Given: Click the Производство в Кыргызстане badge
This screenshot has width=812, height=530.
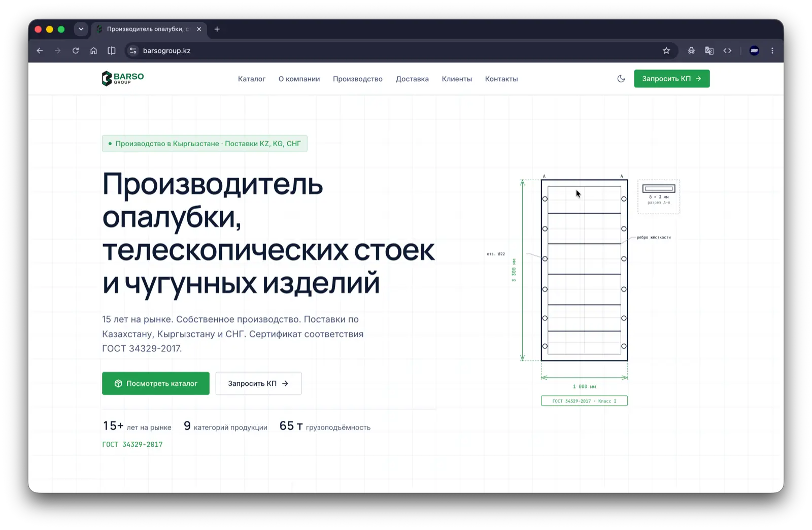Looking at the screenshot, I should tap(205, 144).
